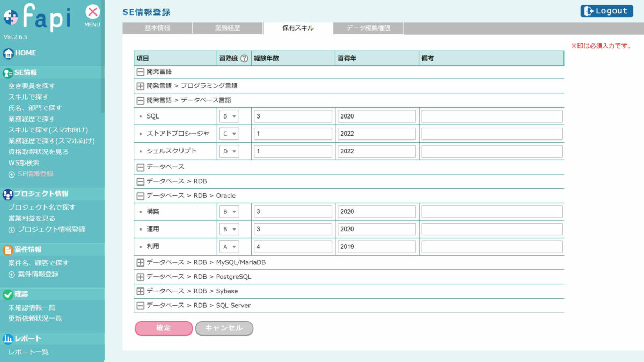Click the 案件情報 section icon
The height and width of the screenshot is (362, 644).
8,250
